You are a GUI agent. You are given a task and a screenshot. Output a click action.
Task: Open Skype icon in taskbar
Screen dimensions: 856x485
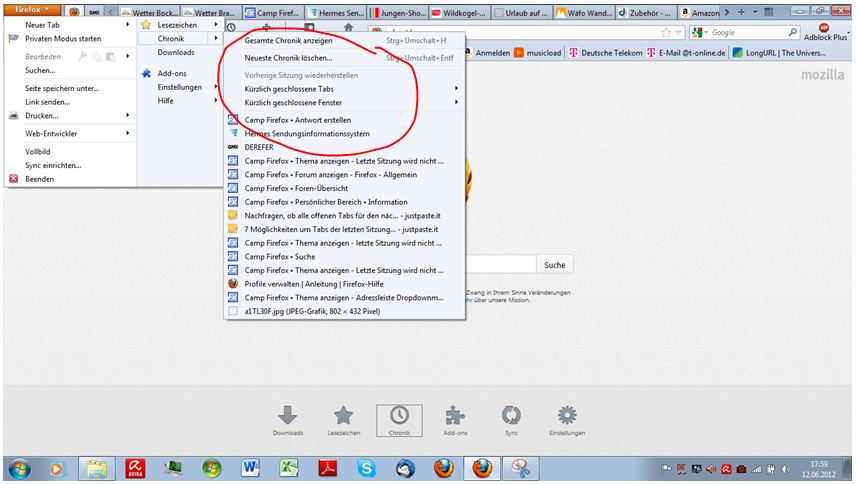point(366,469)
